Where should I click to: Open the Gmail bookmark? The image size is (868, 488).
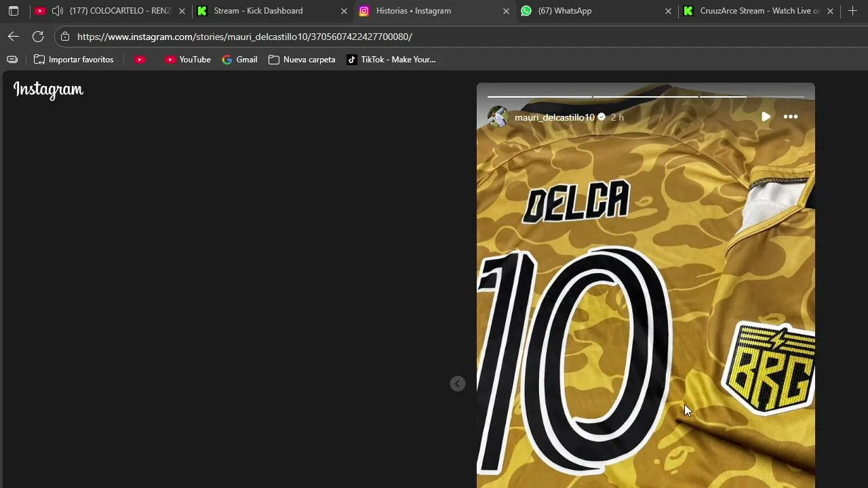(239, 60)
